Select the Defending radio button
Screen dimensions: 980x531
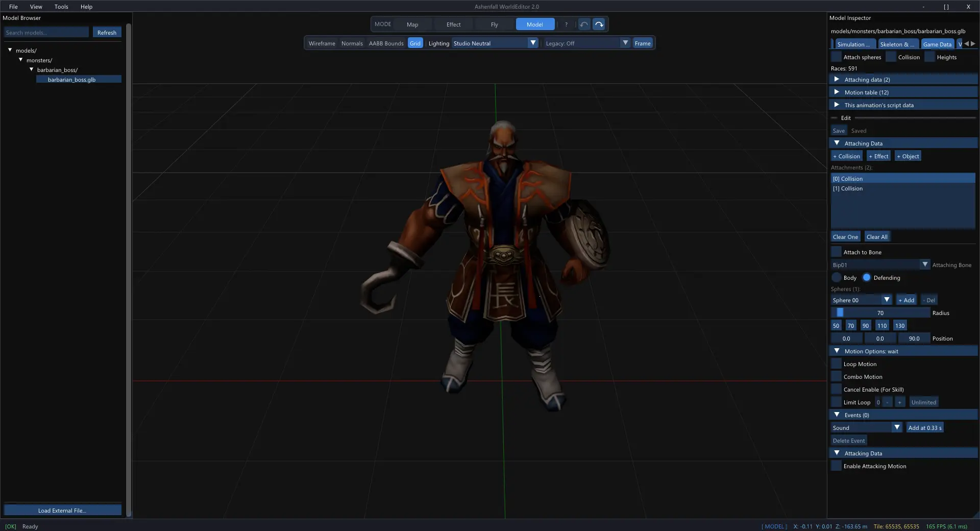click(867, 277)
